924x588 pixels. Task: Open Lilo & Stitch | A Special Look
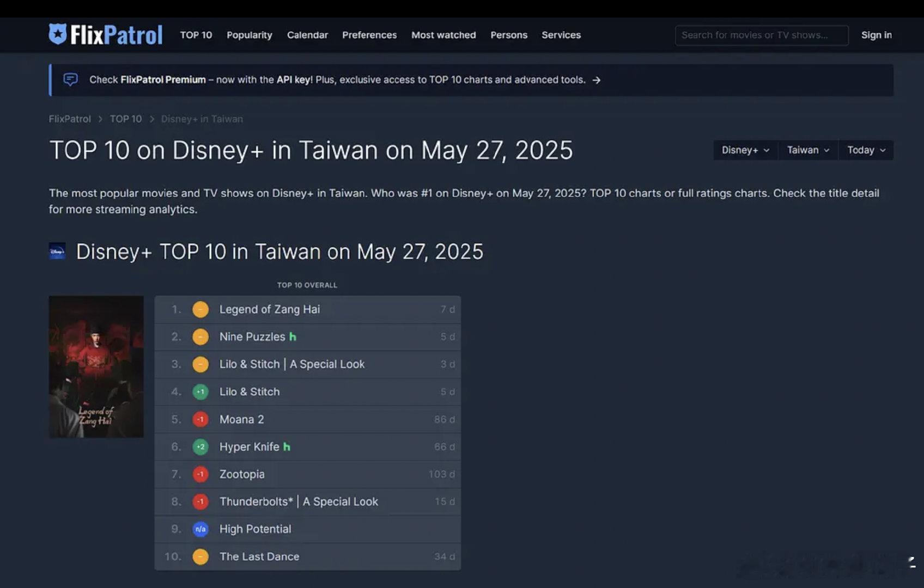(x=292, y=364)
